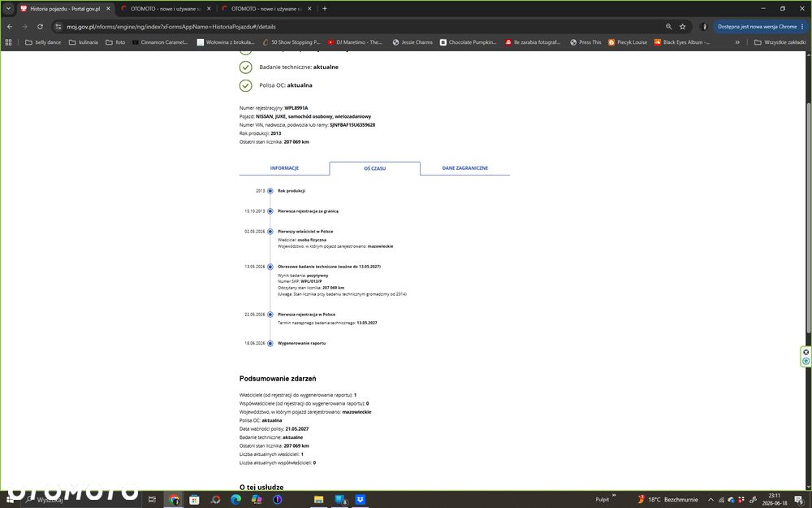812x508 pixels.
Task: Click the VIN number SJNFBAF15U6359628
Action: [352, 125]
